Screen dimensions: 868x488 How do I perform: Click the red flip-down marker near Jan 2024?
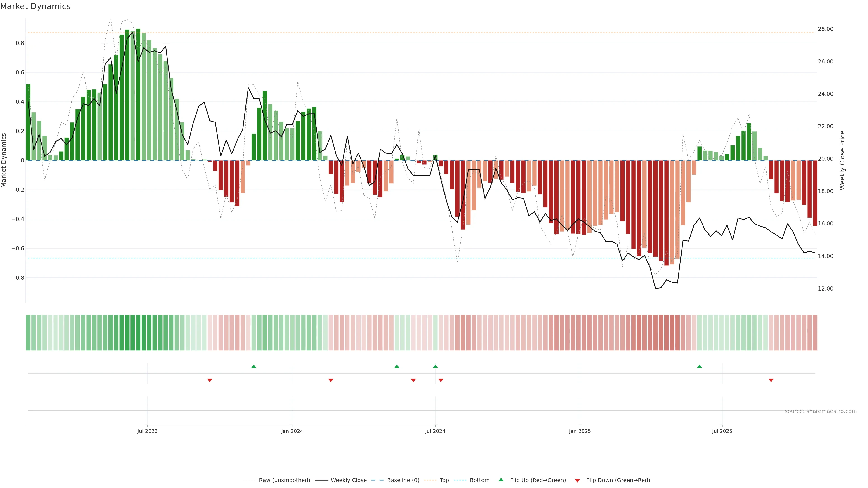point(330,380)
